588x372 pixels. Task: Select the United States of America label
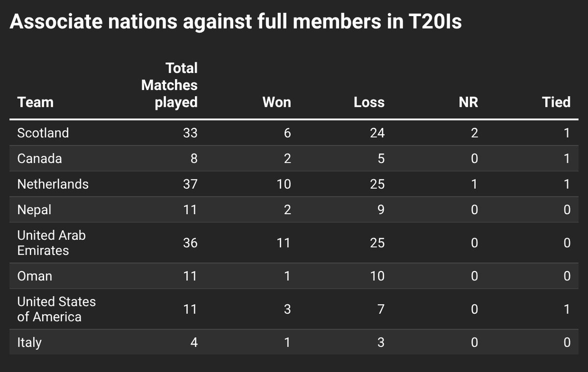(56, 309)
